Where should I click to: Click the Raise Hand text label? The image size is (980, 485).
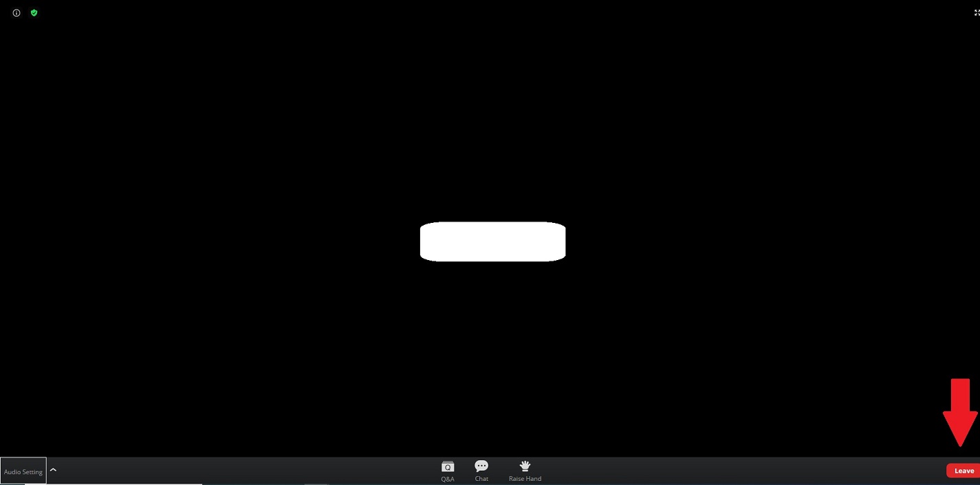coord(525,479)
